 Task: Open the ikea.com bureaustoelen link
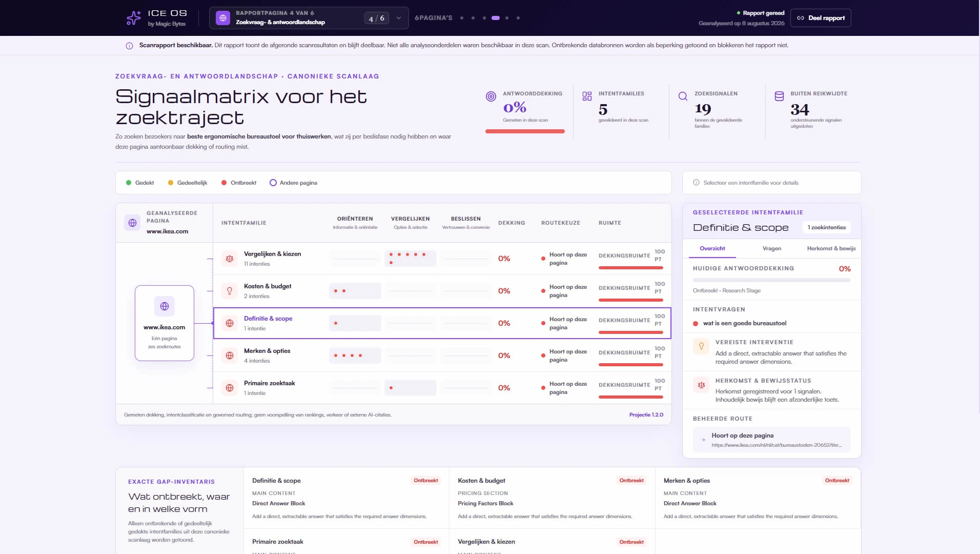777,445
